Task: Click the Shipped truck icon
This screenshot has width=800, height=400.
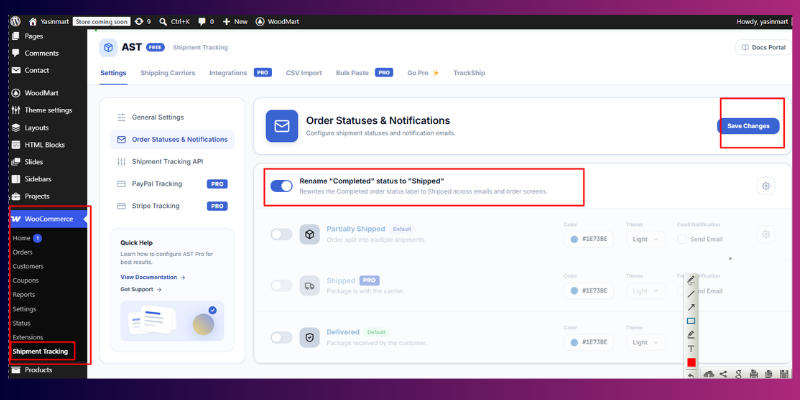Action: [x=309, y=286]
